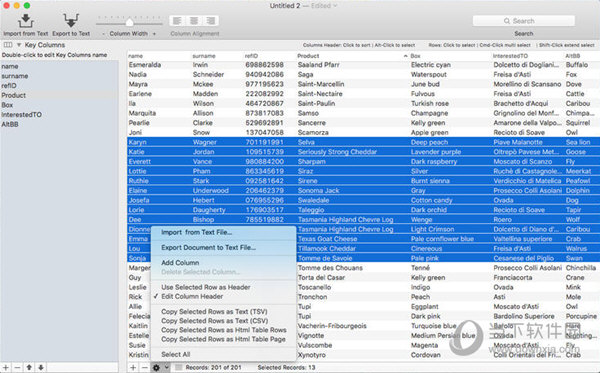Collapse the Key Columns disclosure triangle
Screen dimensions: 600x373
pos(18,45)
